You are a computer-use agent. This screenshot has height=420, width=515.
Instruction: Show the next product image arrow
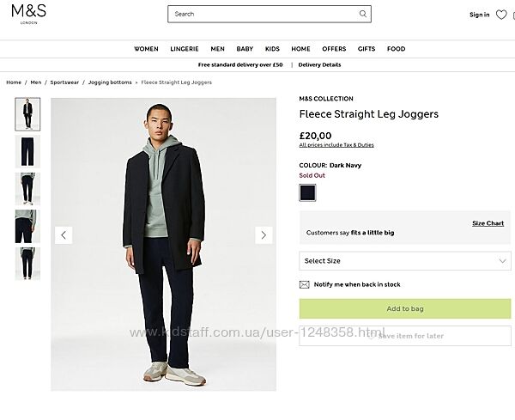(264, 234)
